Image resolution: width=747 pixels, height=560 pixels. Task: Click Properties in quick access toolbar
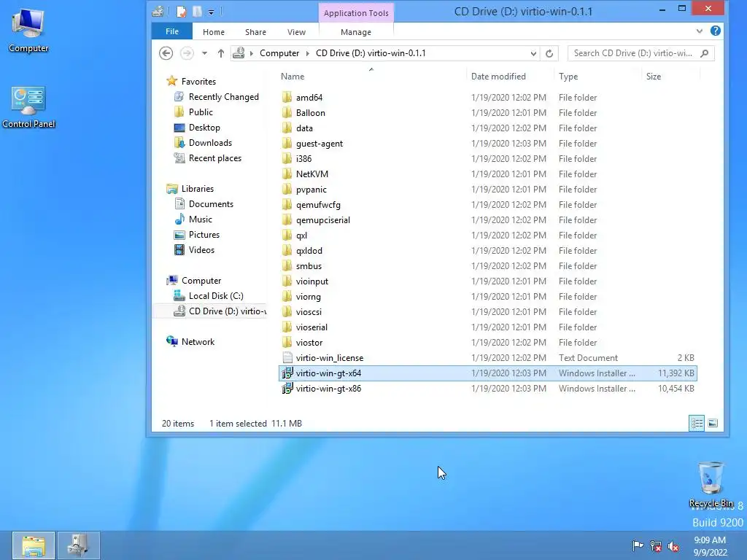pyautogui.click(x=181, y=12)
